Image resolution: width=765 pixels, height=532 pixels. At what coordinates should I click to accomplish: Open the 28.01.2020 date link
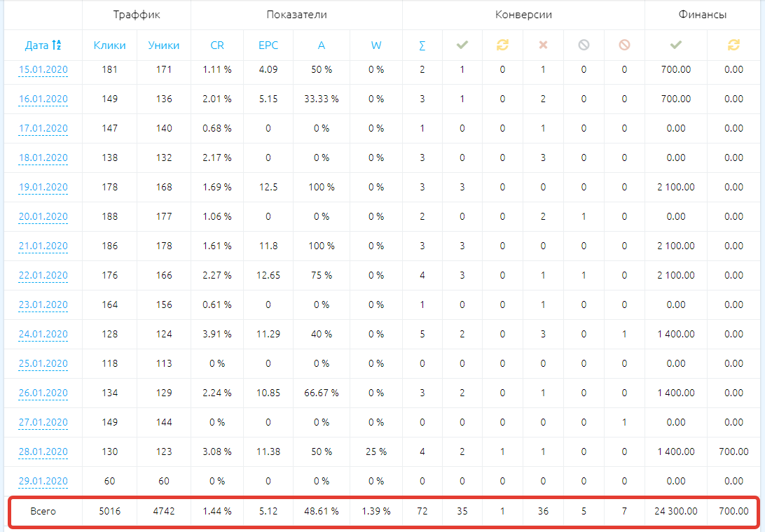click(x=43, y=451)
